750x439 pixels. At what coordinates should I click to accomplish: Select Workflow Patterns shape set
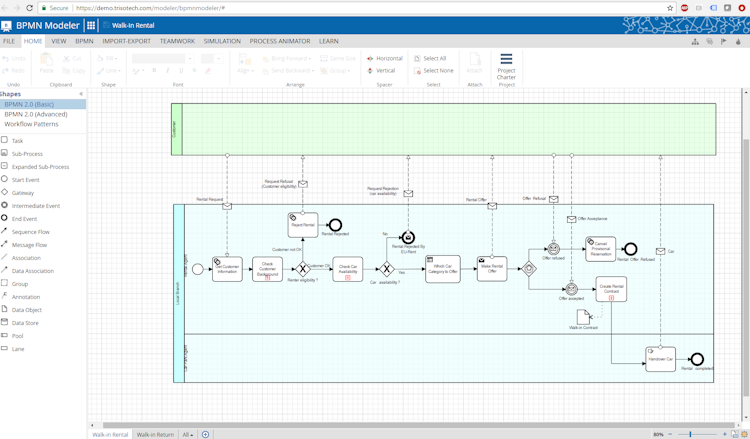click(x=31, y=124)
